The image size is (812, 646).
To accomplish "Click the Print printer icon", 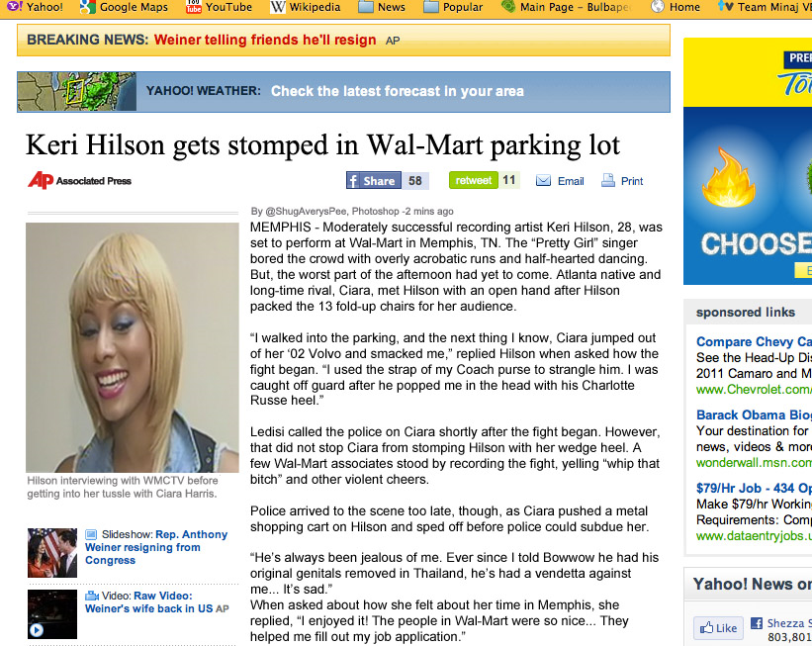I will coord(608,180).
